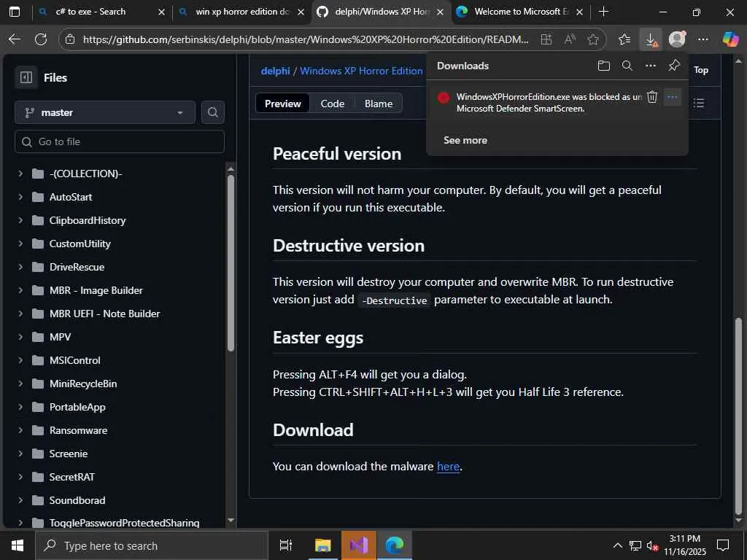Click See more in Downloads panel
Viewport: 747px width, 560px height.
(465, 140)
